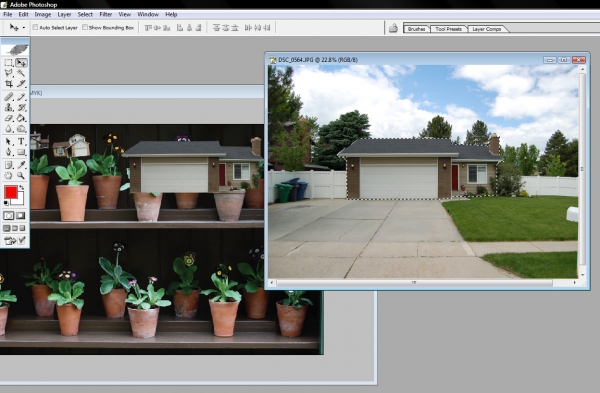This screenshot has height=393, width=600.
Task: Select the Notes tool
Action: coord(8,165)
